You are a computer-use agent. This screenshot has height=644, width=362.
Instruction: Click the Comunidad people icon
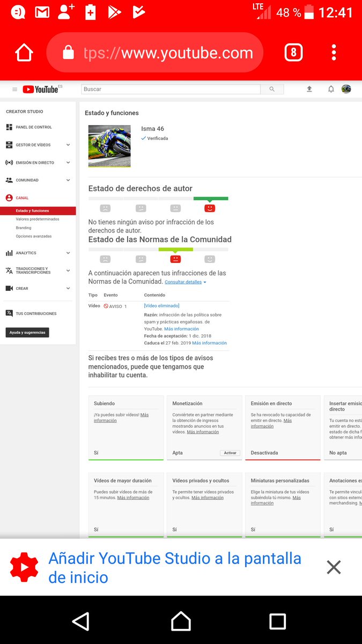[9, 180]
